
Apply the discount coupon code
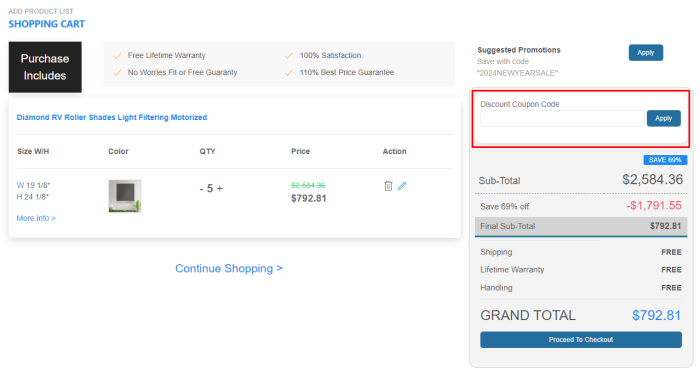(x=663, y=118)
